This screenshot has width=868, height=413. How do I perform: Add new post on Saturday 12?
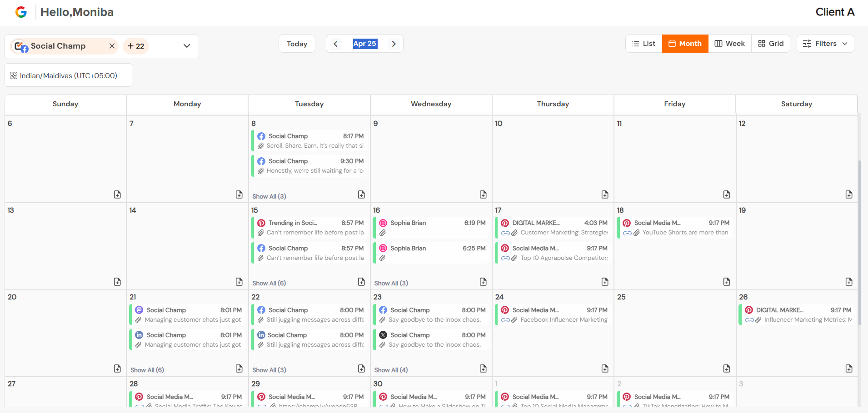click(849, 194)
